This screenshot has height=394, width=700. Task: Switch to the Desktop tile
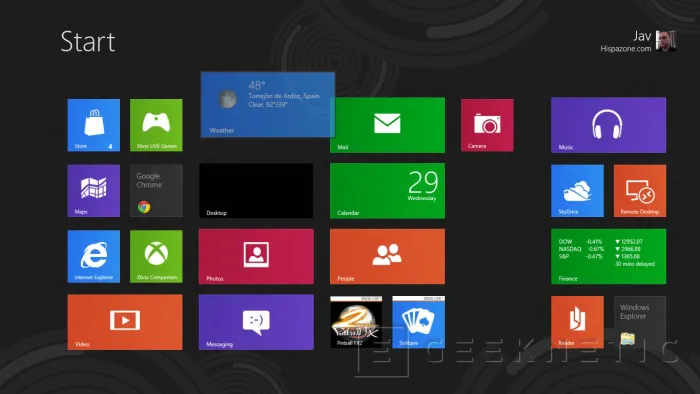pos(256,191)
